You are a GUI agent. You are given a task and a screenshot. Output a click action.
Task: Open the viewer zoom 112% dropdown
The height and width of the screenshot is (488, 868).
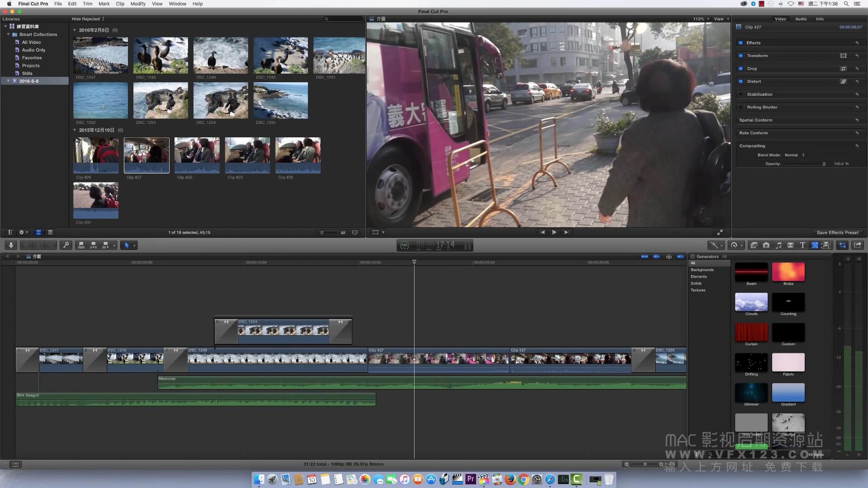[701, 19]
